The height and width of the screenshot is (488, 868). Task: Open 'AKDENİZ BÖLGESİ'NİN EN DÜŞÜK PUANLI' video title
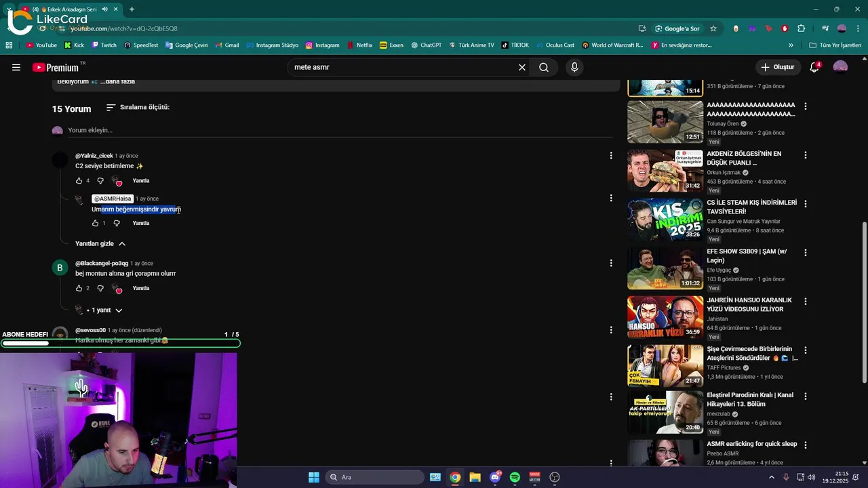744,158
